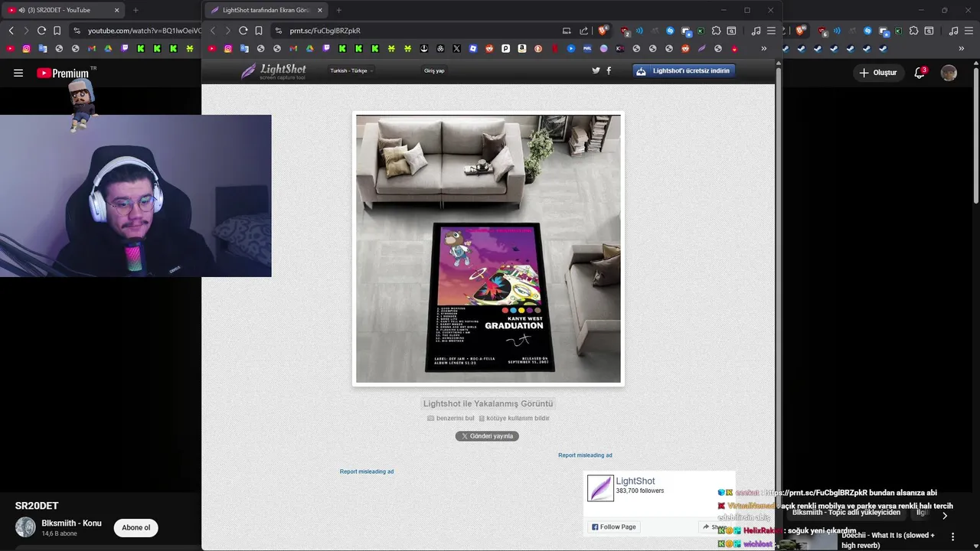Click Lightshot'ı ücretsiz indirin button

[684, 70]
